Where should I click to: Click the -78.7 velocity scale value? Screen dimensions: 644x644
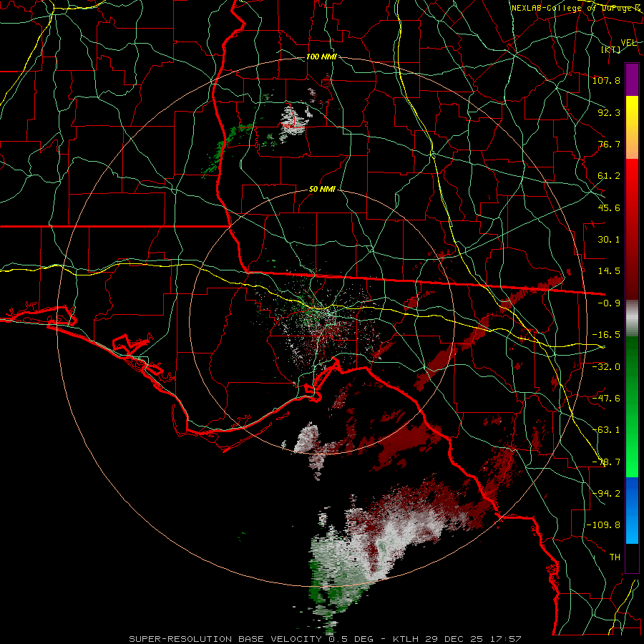click(x=606, y=462)
